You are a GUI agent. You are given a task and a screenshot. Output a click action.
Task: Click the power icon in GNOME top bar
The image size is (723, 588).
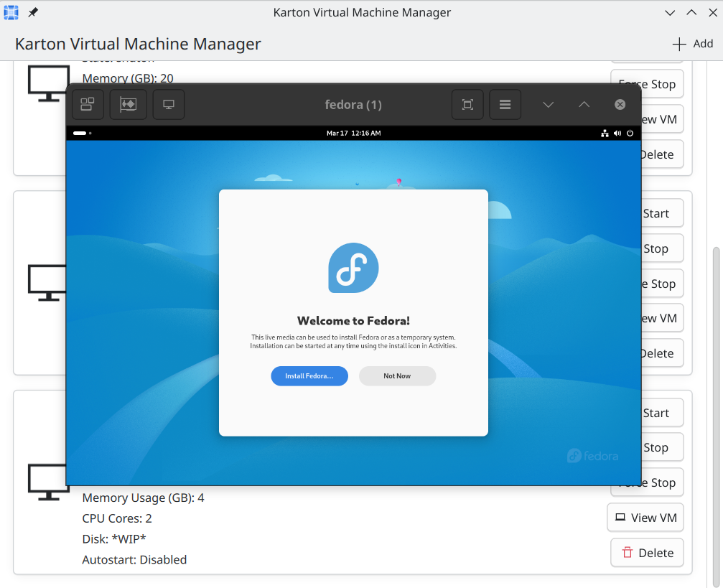(x=630, y=134)
